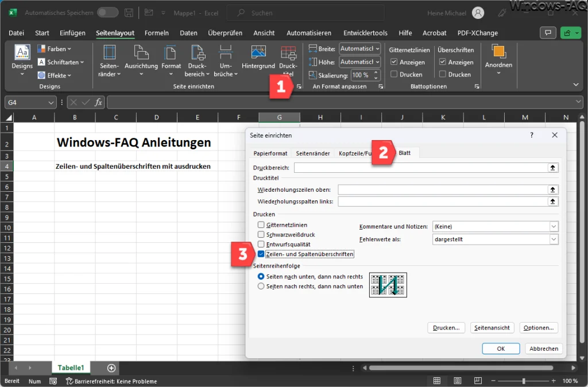The width and height of the screenshot is (588, 387).
Task: Click the help question mark in dialog
Action: tap(532, 135)
